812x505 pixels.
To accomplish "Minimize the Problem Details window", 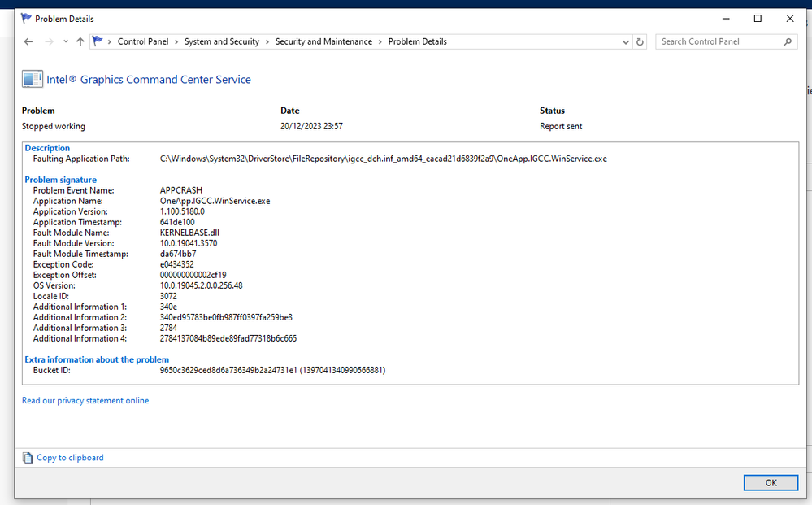I will point(726,19).
